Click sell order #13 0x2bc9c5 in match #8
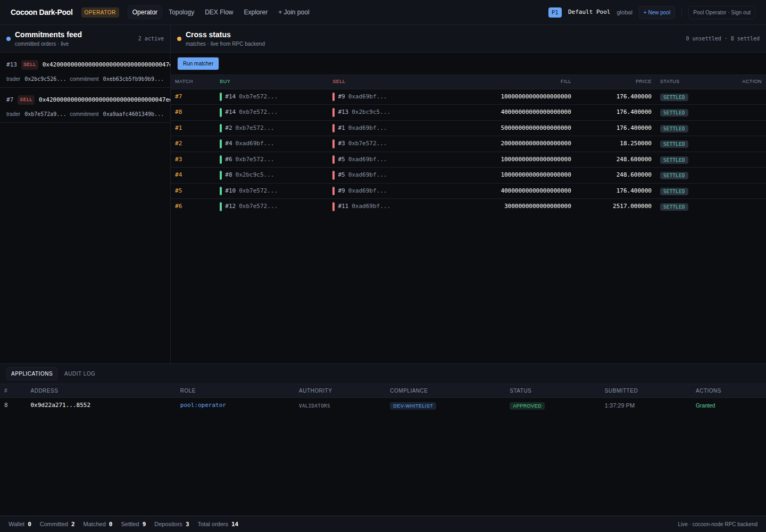The width and height of the screenshot is (766, 532). click(361, 112)
